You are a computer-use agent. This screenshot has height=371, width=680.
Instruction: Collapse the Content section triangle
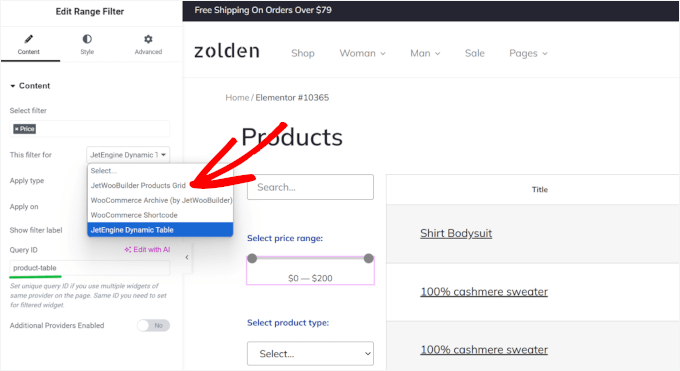(13, 86)
